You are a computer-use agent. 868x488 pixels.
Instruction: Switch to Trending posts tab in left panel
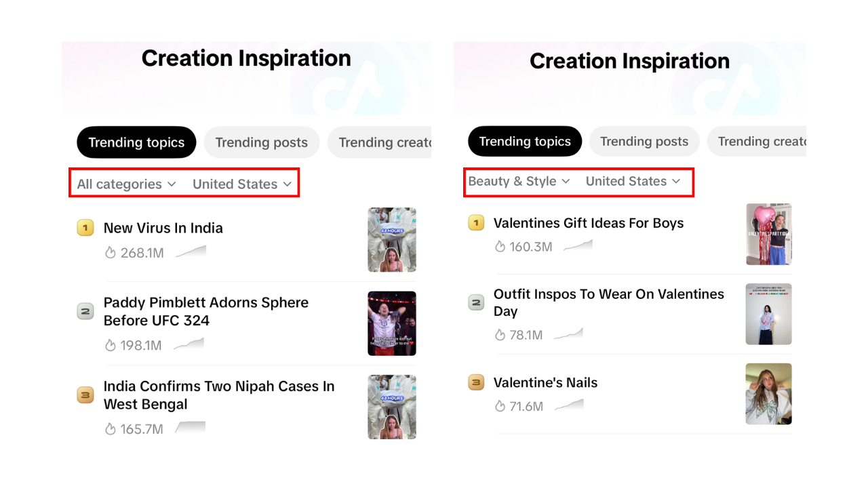[262, 142]
